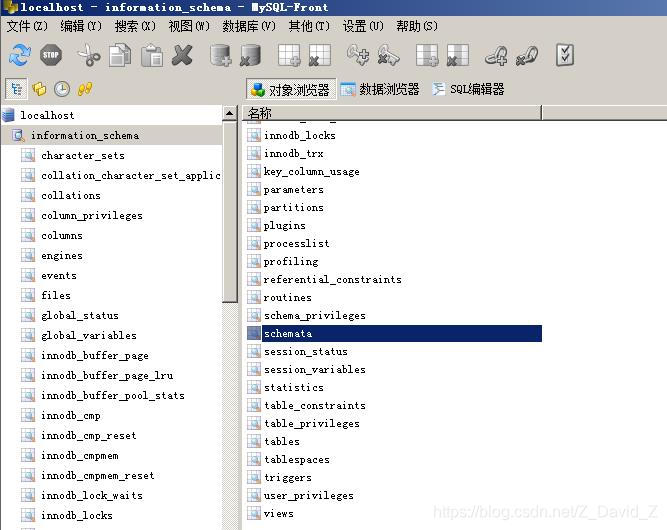This screenshot has height=530, width=667.
Task: Select innodb_cmp in the left tree
Action: click(x=71, y=415)
